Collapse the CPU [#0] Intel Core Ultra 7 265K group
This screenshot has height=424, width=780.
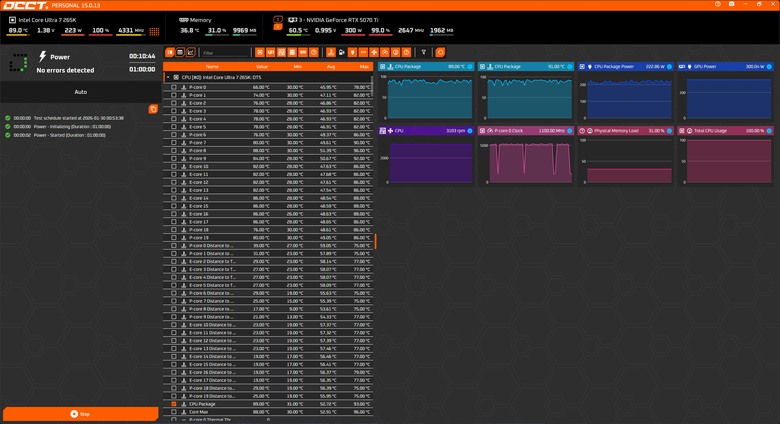pos(168,78)
